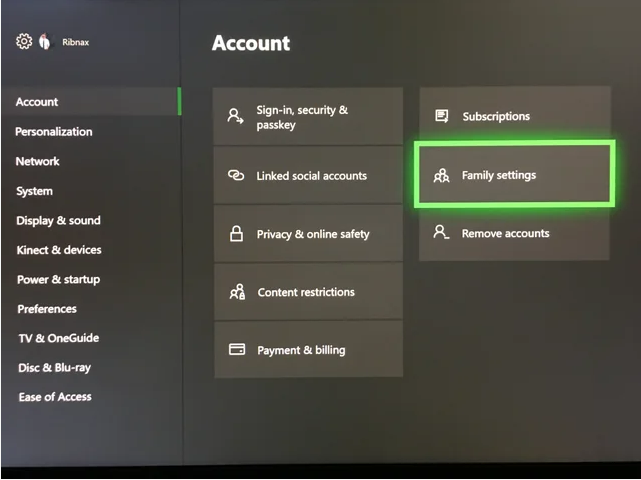Image resolution: width=641 pixels, height=480 pixels.
Task: Open the Remove accounts tile
Action: (514, 233)
